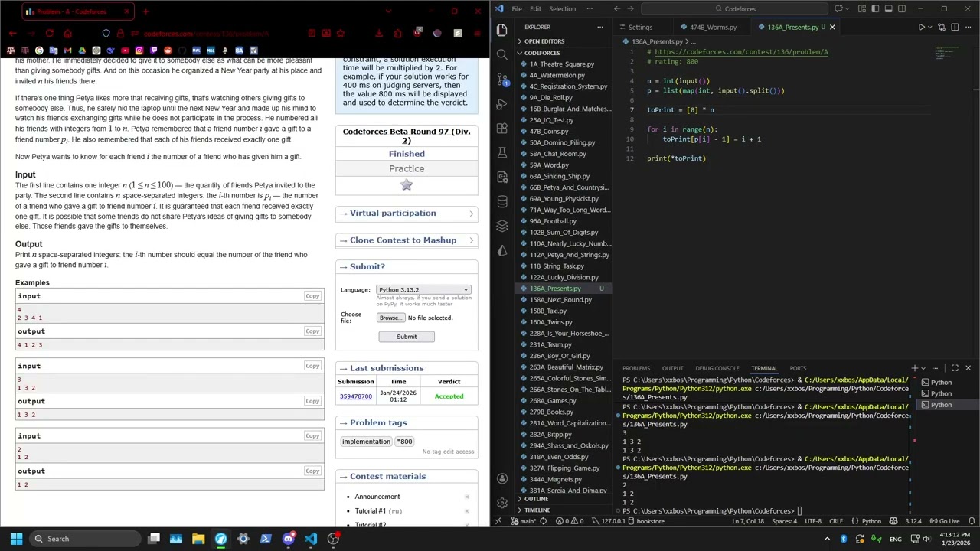
Task: Click the Submit button on Codeforces
Action: pyautogui.click(x=407, y=337)
